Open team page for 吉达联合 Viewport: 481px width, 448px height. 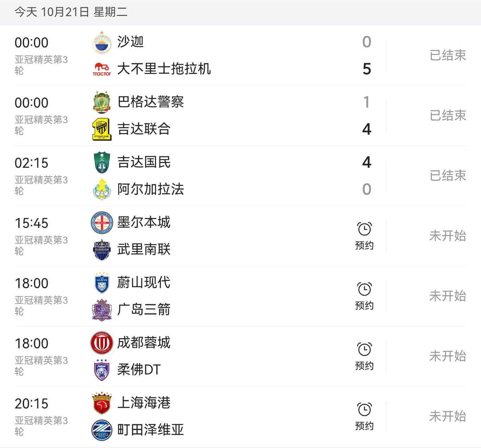144,129
